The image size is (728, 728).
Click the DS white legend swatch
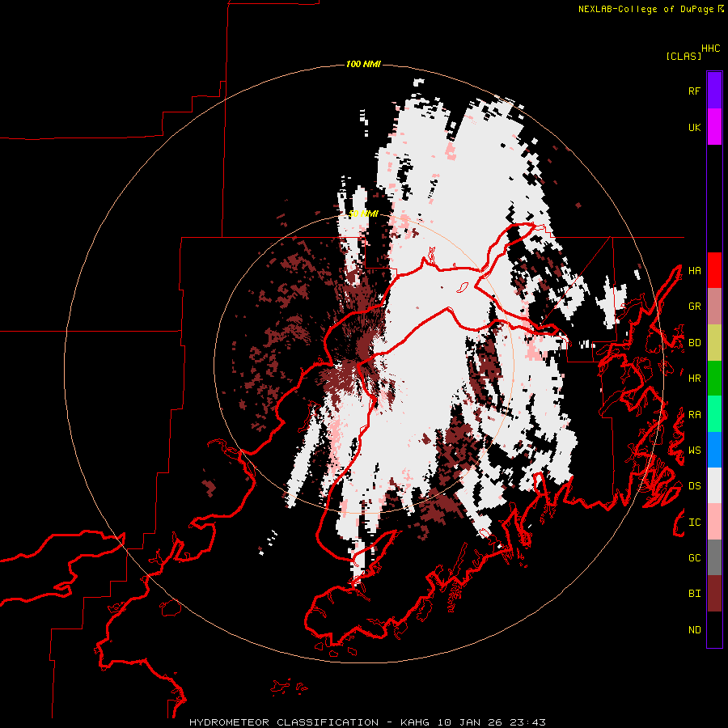point(714,485)
